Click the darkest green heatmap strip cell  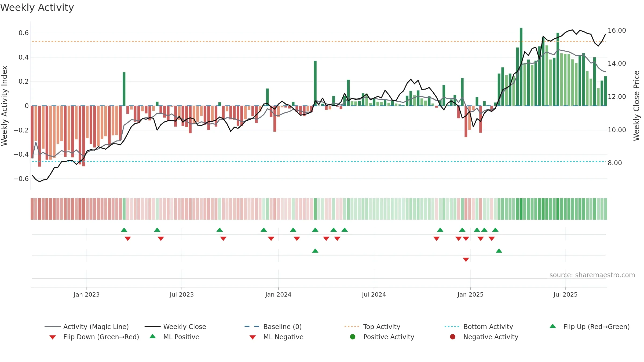[x=521, y=209]
